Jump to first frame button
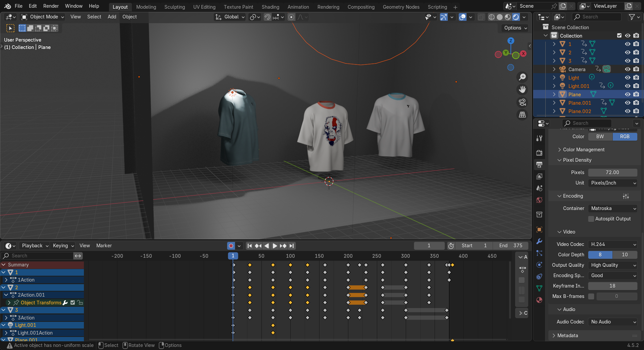644x350 pixels. pyautogui.click(x=250, y=246)
